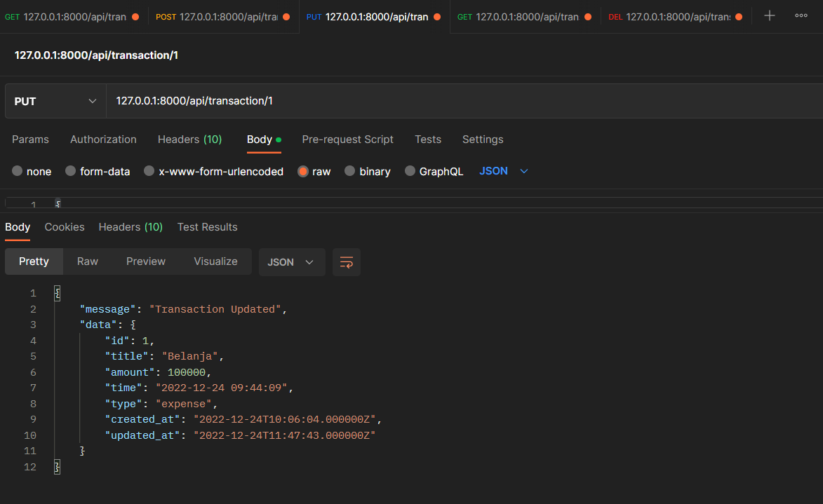This screenshot has width=823, height=504.
Task: Switch response view to Preview
Action: click(x=146, y=261)
